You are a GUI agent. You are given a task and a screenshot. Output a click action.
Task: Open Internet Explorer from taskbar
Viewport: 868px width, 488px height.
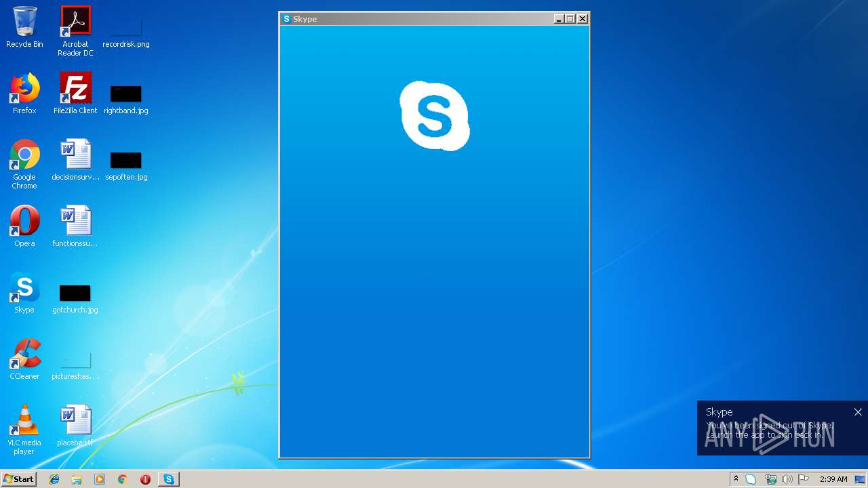54,479
